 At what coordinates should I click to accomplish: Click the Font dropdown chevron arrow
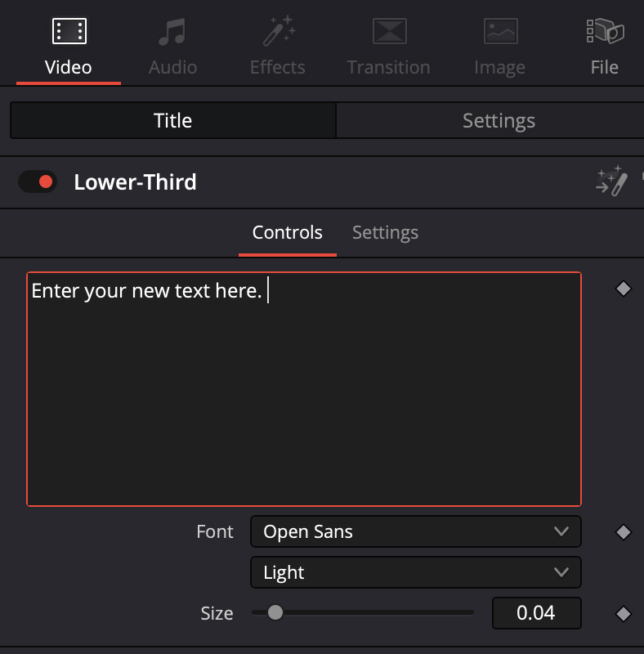click(x=561, y=531)
